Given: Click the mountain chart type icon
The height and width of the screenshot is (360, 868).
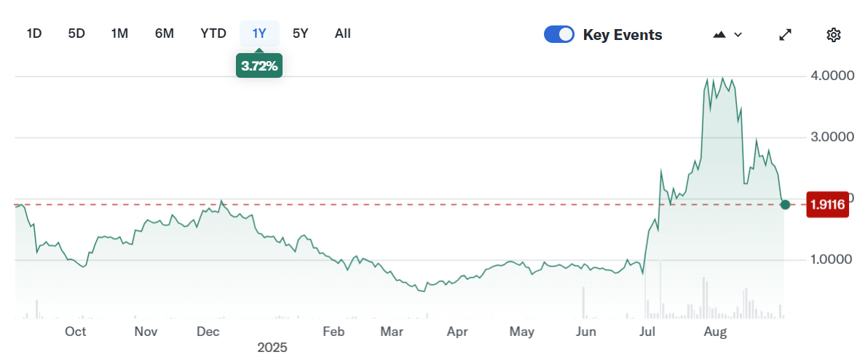Looking at the screenshot, I should 720,35.
